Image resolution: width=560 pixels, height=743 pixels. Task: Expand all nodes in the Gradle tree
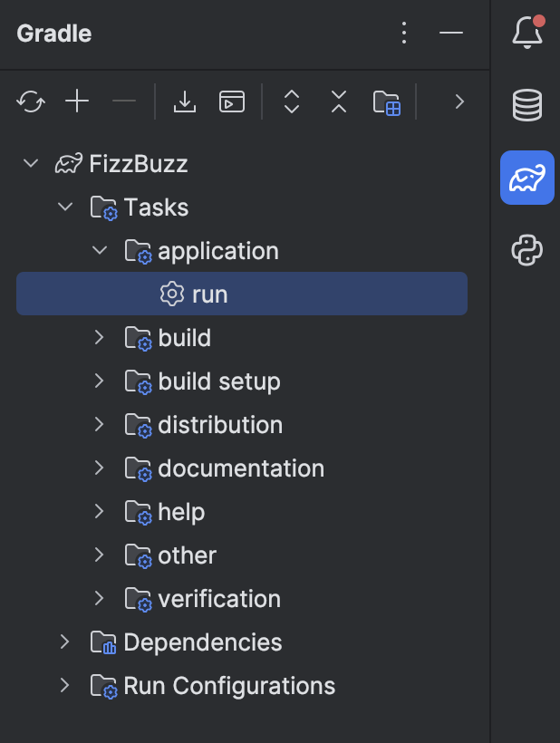[292, 102]
